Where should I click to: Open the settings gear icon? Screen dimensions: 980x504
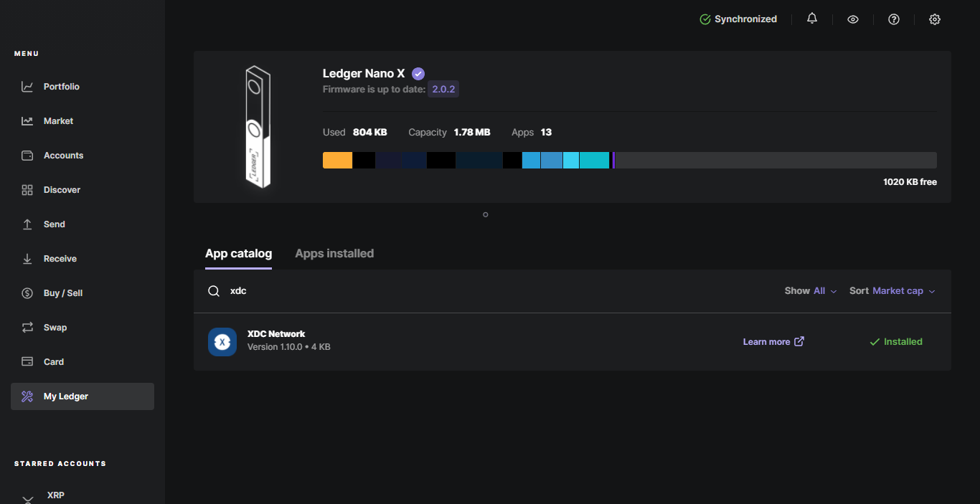click(934, 19)
